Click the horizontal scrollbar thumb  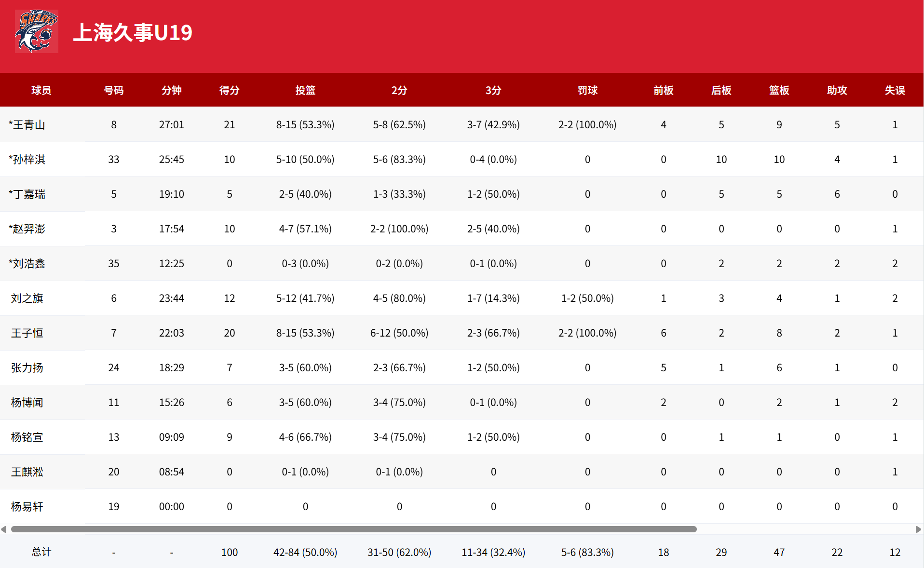(354, 529)
